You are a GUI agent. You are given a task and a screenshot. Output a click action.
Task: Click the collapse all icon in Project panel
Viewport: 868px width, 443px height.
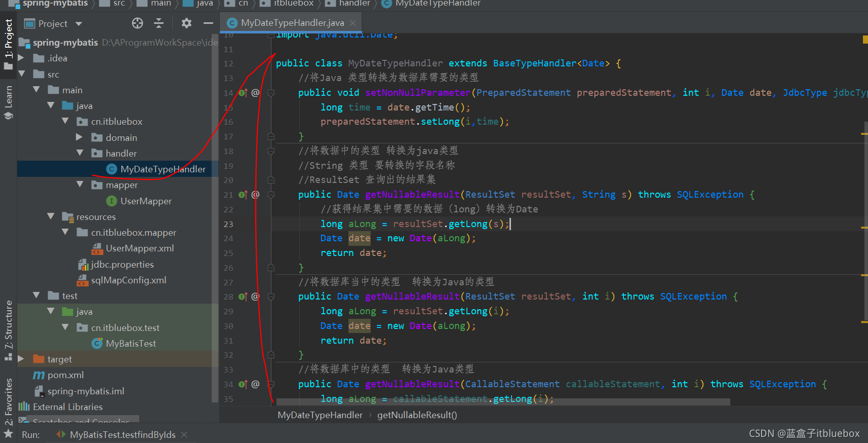coord(159,23)
